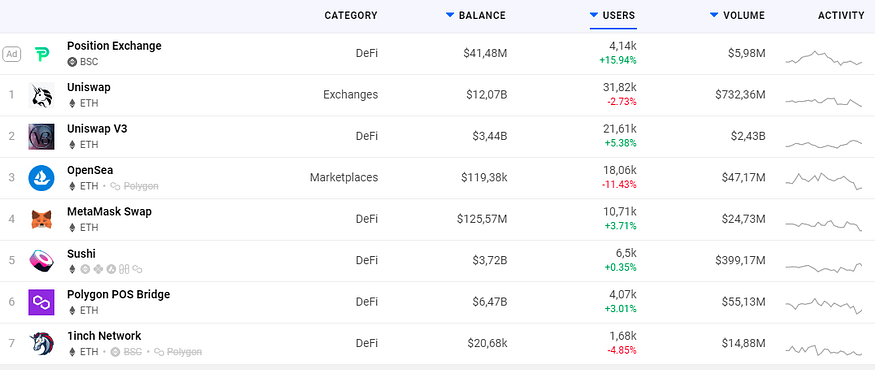The height and width of the screenshot is (370, 875).
Task: Click the -11.43% user change of OpenSea
Action: (x=619, y=184)
